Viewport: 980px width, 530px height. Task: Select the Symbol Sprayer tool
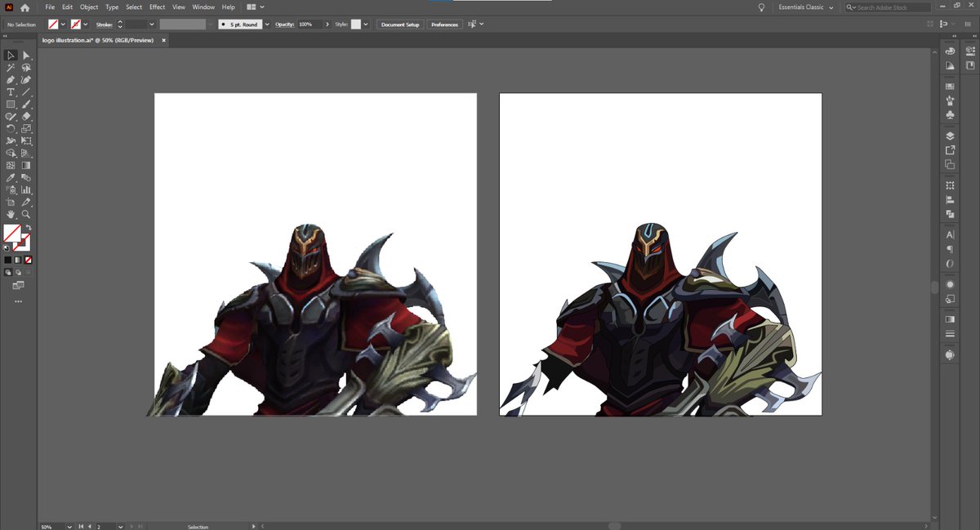[11, 189]
